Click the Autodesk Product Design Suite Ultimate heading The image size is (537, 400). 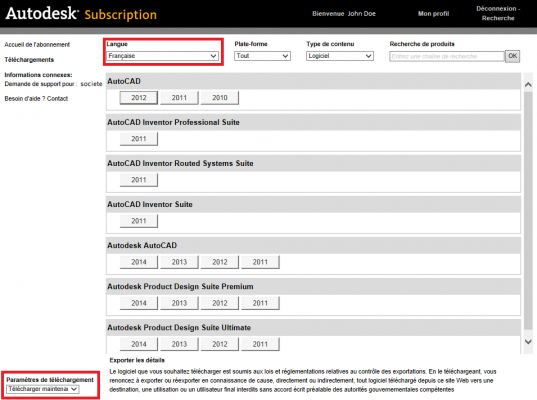[179, 328]
